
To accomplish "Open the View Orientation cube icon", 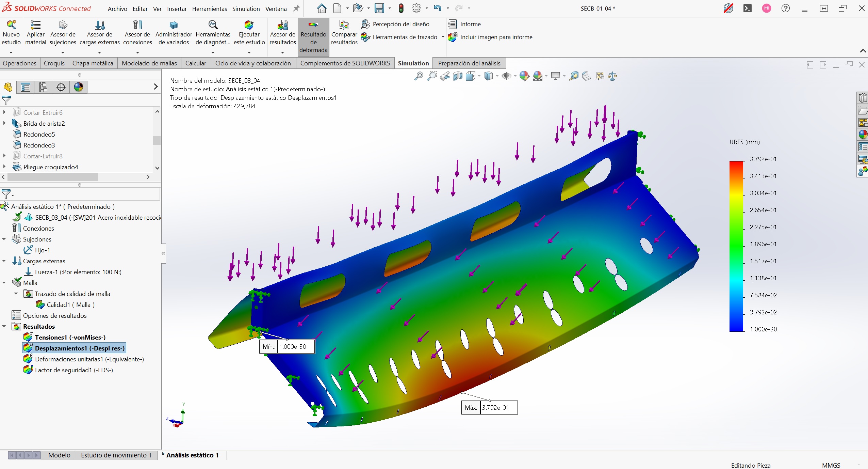I will coord(471,76).
